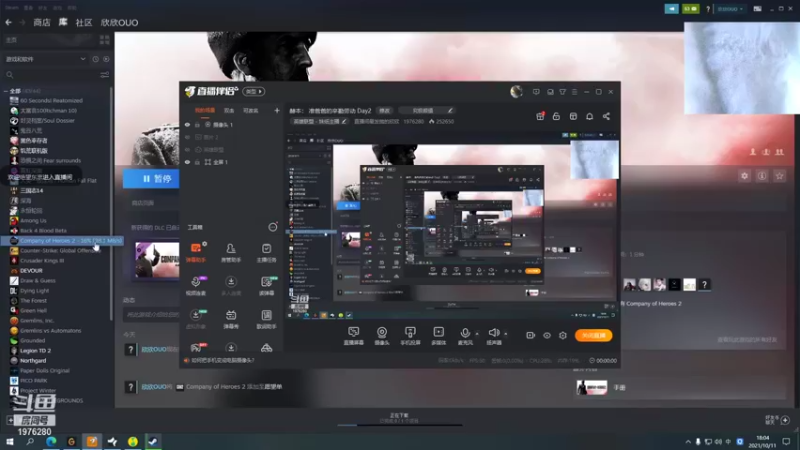Open the gift box icon with red badge

pos(540,116)
